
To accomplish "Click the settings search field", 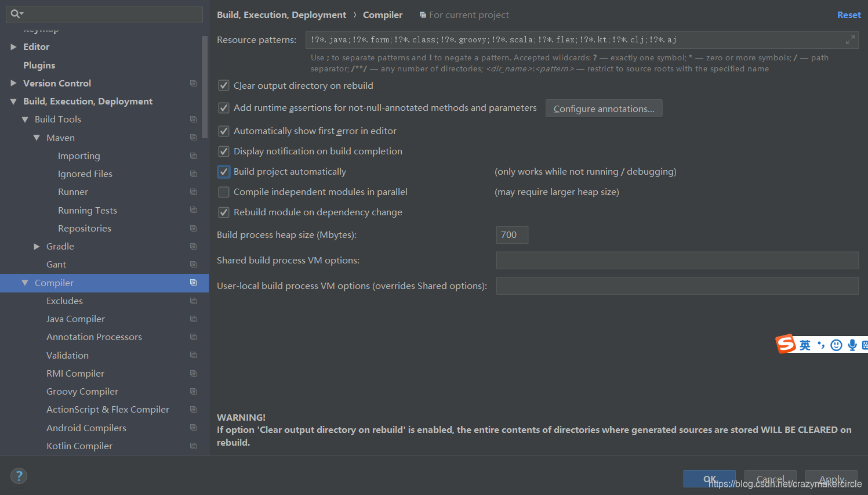I will 104,14.
